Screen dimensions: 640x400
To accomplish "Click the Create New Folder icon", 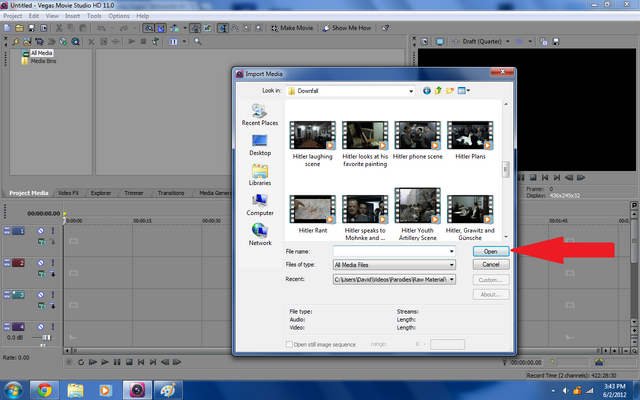I will coord(450,91).
